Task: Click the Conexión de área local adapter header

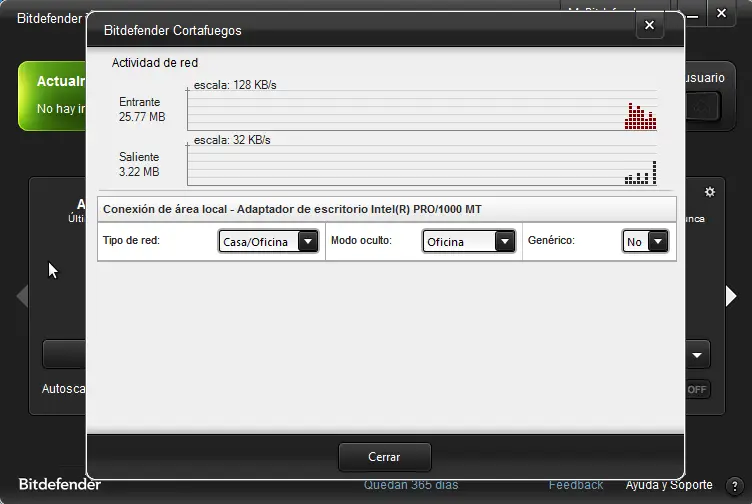Action: [387, 209]
